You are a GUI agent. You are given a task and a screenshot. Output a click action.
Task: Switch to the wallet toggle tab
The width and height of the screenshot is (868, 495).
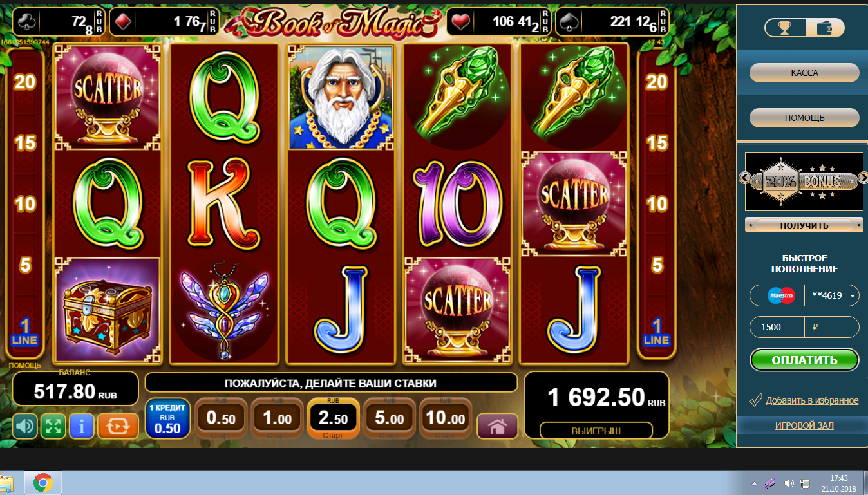pyautogui.click(x=824, y=28)
